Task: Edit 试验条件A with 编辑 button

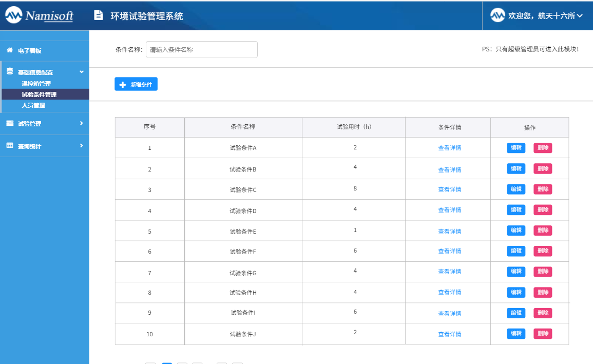Action: (516, 148)
